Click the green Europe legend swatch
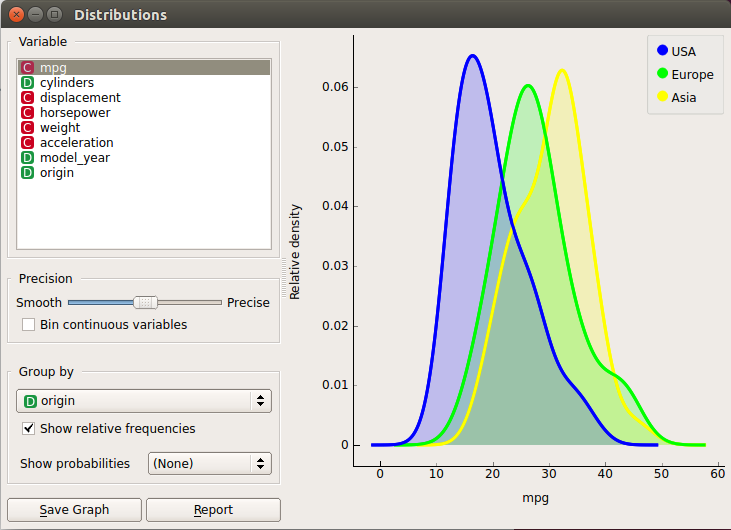This screenshot has width=731, height=530. coord(663,74)
